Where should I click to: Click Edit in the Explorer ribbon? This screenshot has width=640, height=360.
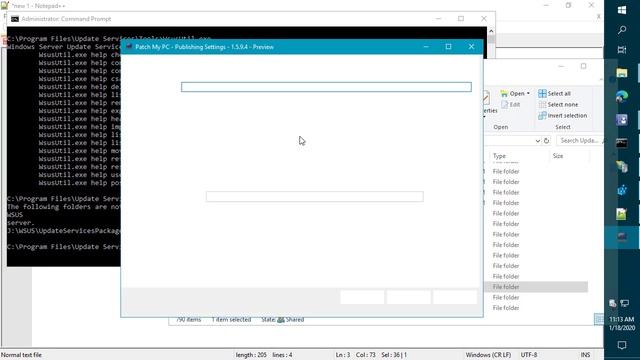[511, 104]
